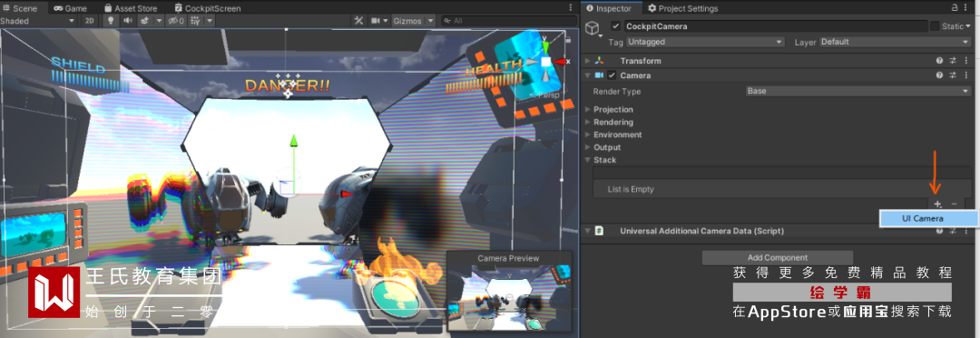Click the center cube of the orientation gizmo
Viewport: 980px width, 338px height.
(545, 62)
